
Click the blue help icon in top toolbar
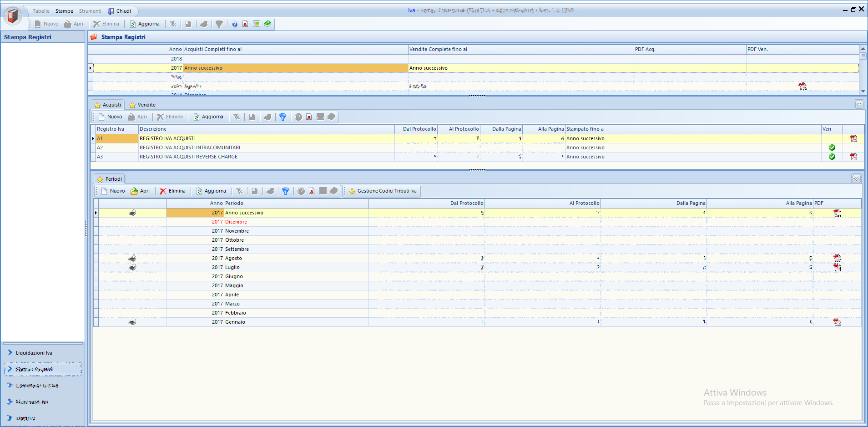pos(234,24)
